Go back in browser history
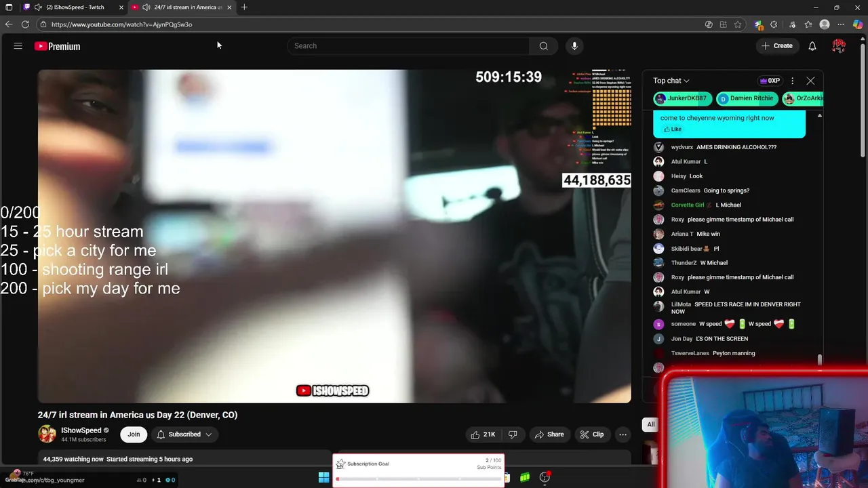Viewport: 868px width, 488px height. (x=9, y=24)
